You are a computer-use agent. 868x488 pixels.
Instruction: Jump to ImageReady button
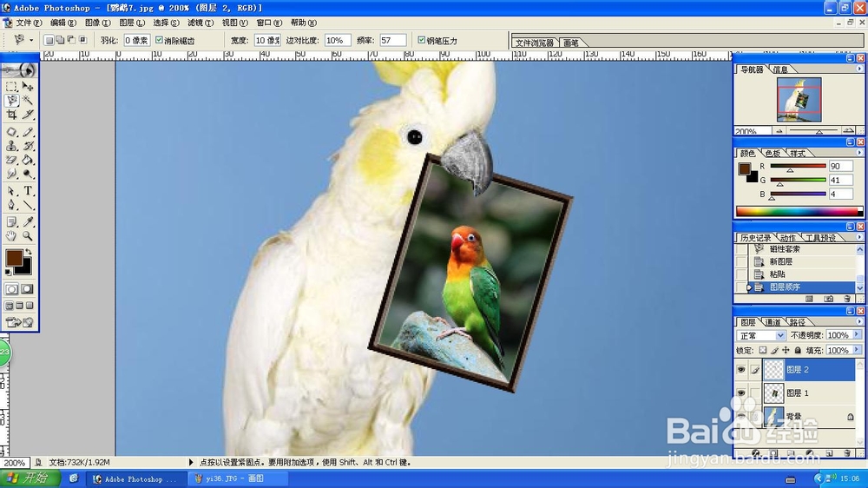pos(19,322)
